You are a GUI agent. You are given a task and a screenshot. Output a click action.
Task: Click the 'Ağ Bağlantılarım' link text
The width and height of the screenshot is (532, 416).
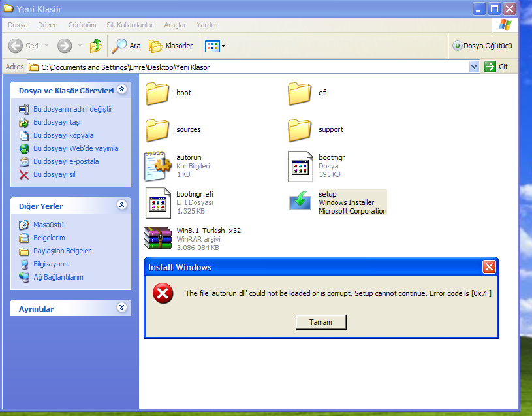(58, 277)
